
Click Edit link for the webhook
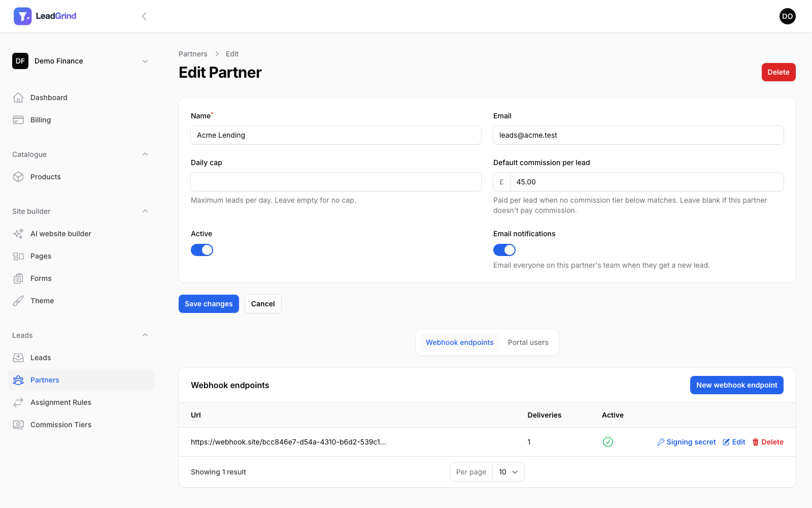pyautogui.click(x=734, y=442)
